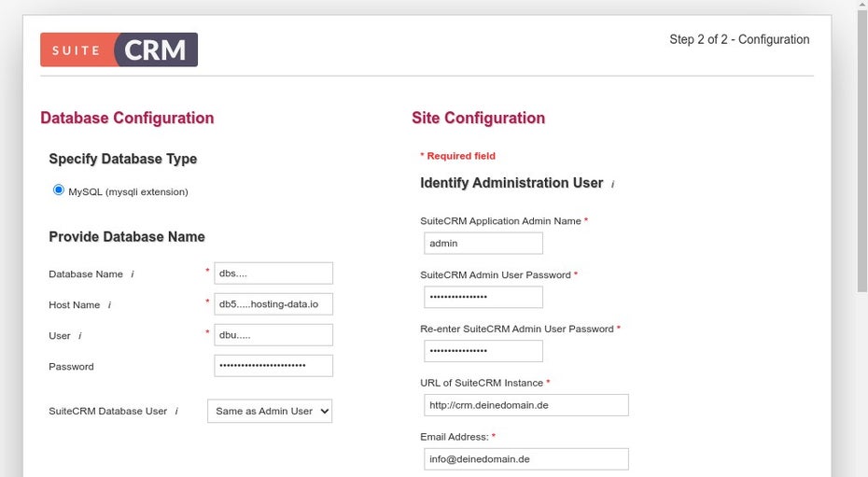Click the Re-enter SuiteCRM Admin User Password field

(483, 351)
